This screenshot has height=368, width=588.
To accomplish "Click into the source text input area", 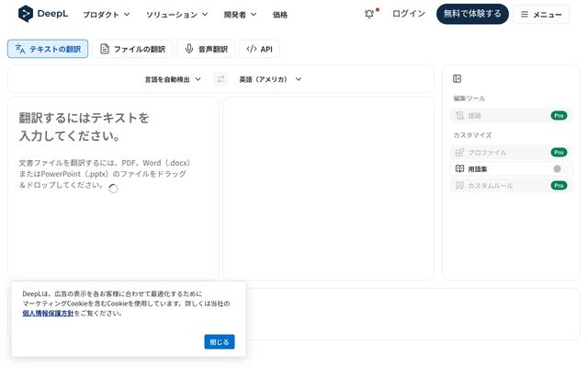I will pos(113,188).
